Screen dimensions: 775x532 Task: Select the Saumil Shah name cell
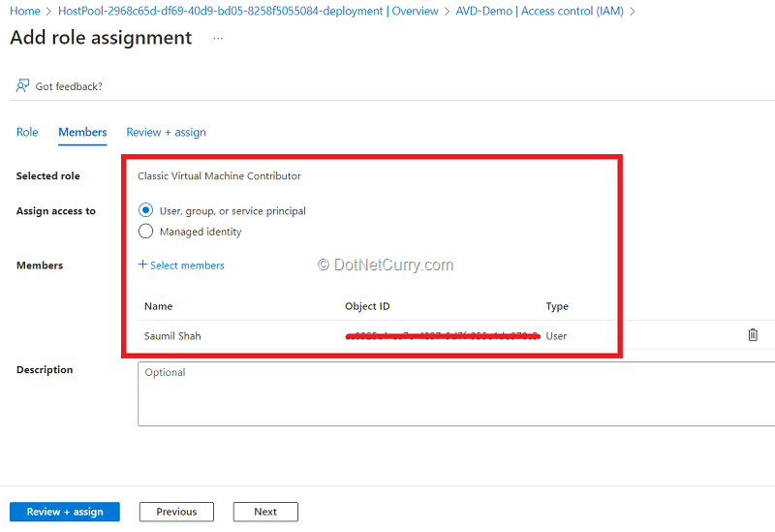click(172, 335)
